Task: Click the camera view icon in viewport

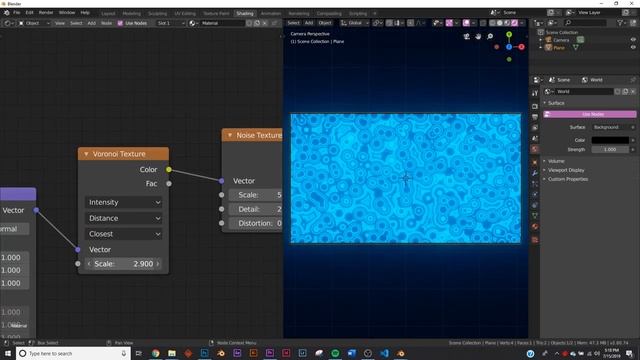Action: pos(467,36)
